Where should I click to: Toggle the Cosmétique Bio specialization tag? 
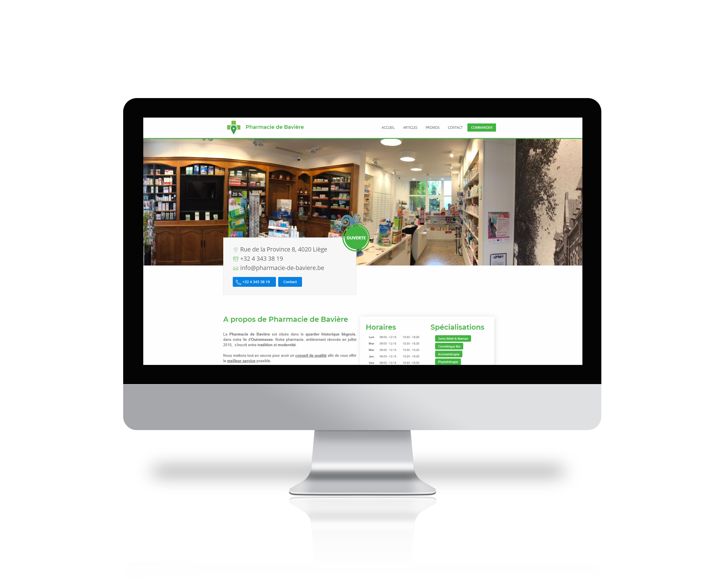(x=448, y=346)
